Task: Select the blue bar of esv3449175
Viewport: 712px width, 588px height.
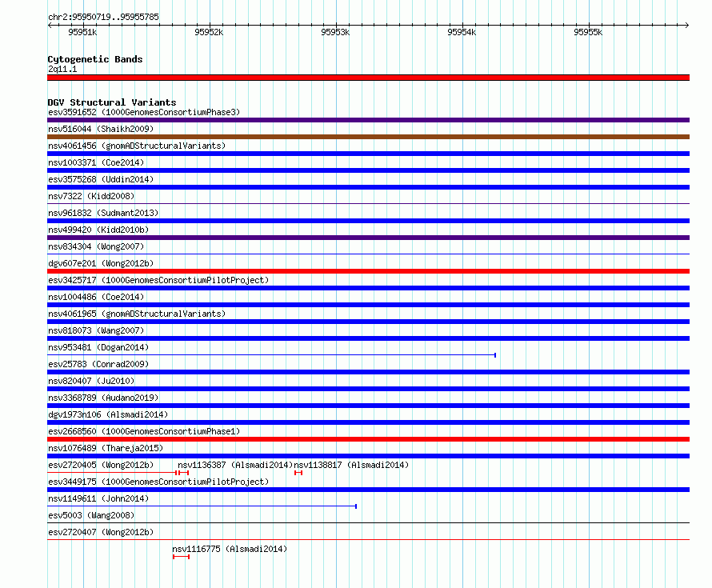Action: coord(368,490)
